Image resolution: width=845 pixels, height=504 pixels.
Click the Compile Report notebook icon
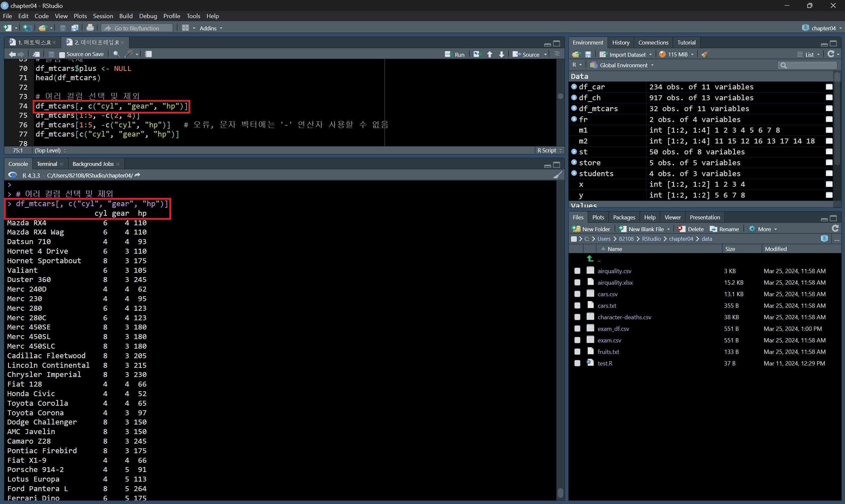pos(149,54)
